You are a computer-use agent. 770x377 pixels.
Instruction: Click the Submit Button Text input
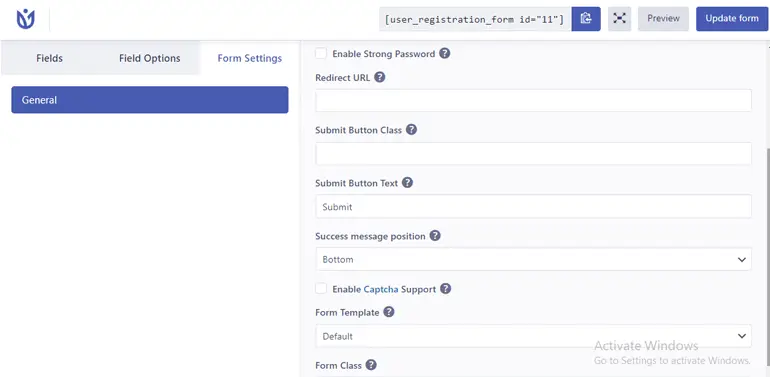(533, 207)
